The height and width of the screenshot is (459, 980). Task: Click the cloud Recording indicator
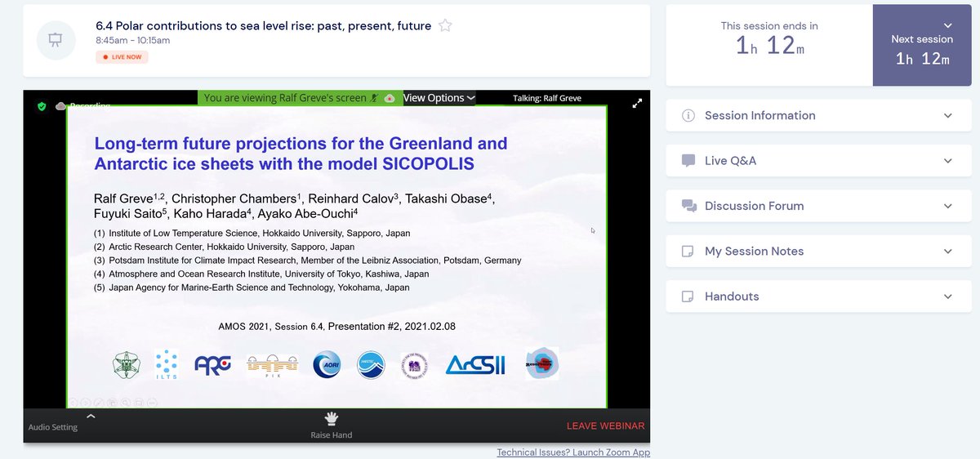click(82, 105)
